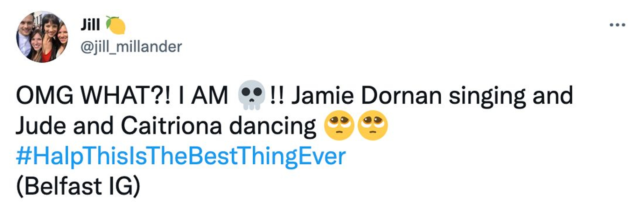Click Jill's profile avatar photo
The width and height of the screenshot is (644, 214).
tap(42, 37)
